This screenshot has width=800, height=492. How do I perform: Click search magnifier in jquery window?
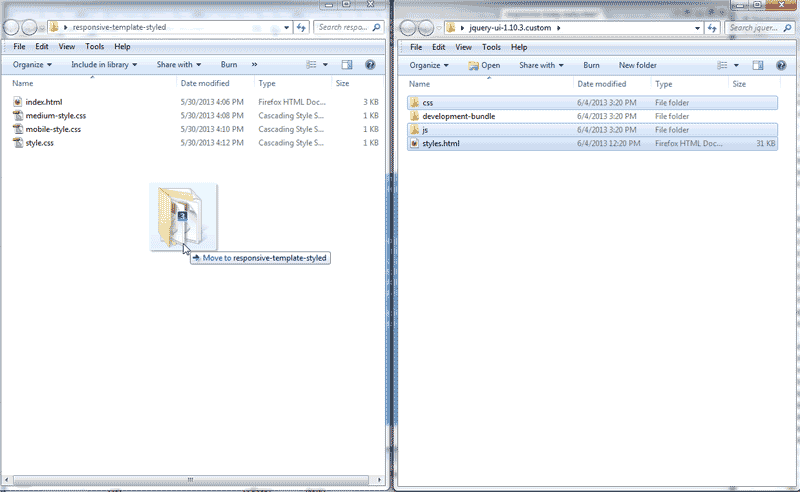click(x=788, y=28)
